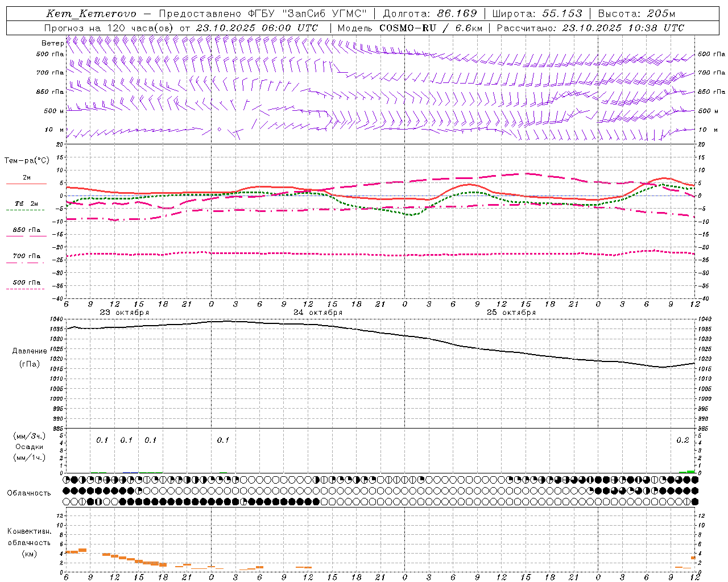This screenshot has height=582, width=728.
Task: Click the station title Kem_Kemerovo
Action: [92, 14]
